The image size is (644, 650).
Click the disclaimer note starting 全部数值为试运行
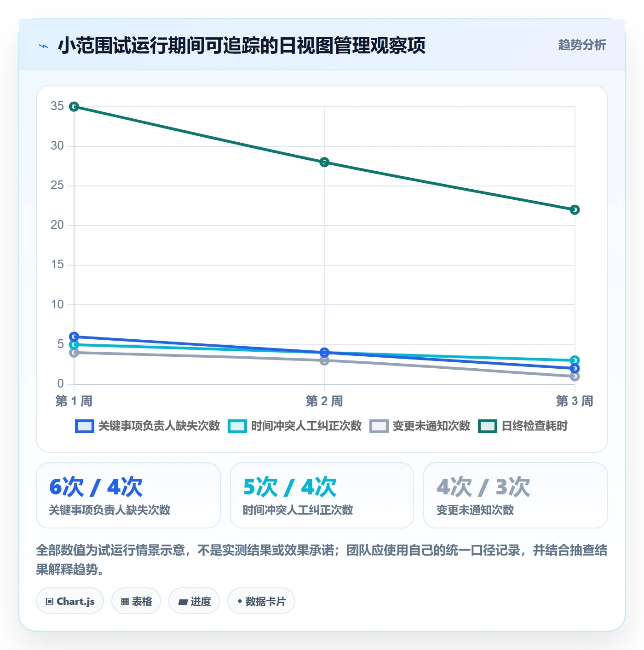coord(322,560)
